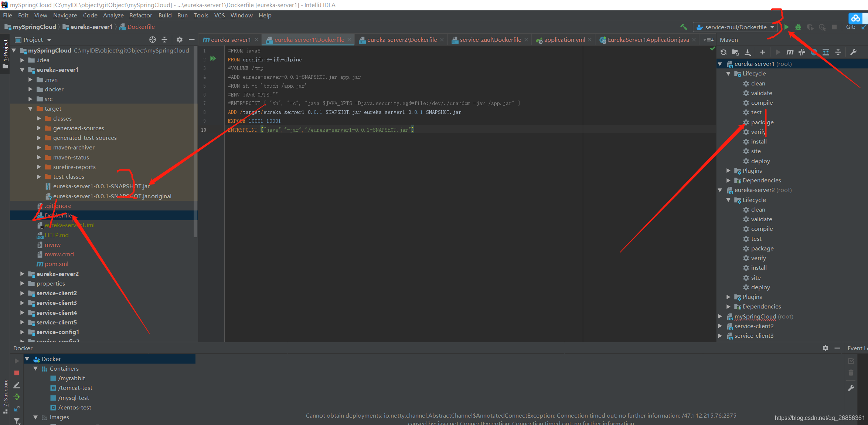Screen dimensions: 868x425
Task: Click Filter funnel icon in Docker panel
Action: [x=17, y=421]
